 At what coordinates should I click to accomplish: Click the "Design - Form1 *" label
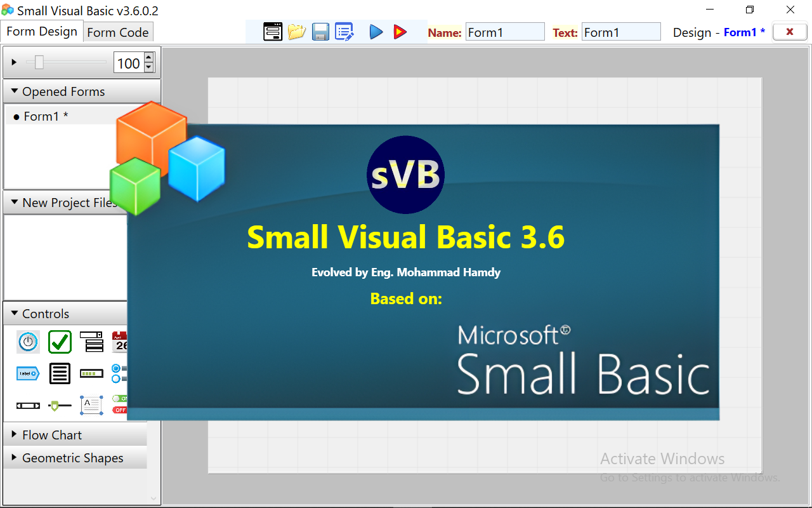click(x=719, y=32)
